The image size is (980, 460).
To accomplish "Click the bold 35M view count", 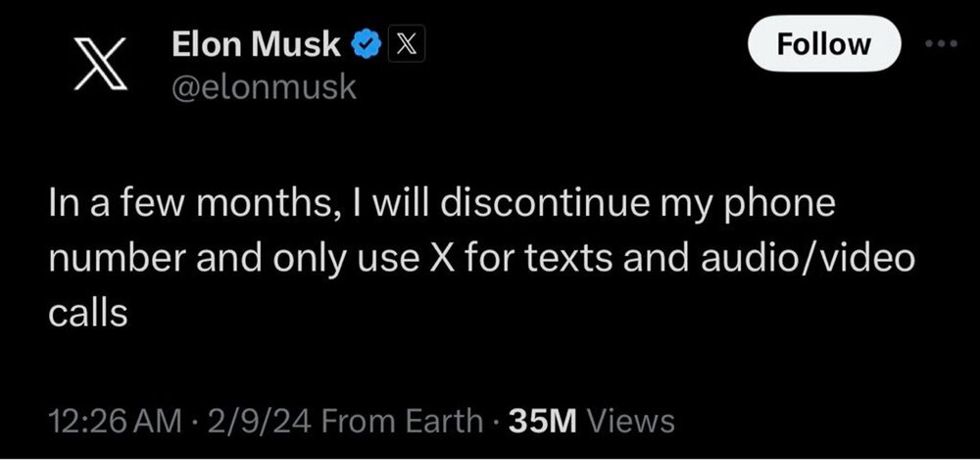I will 542,422.
